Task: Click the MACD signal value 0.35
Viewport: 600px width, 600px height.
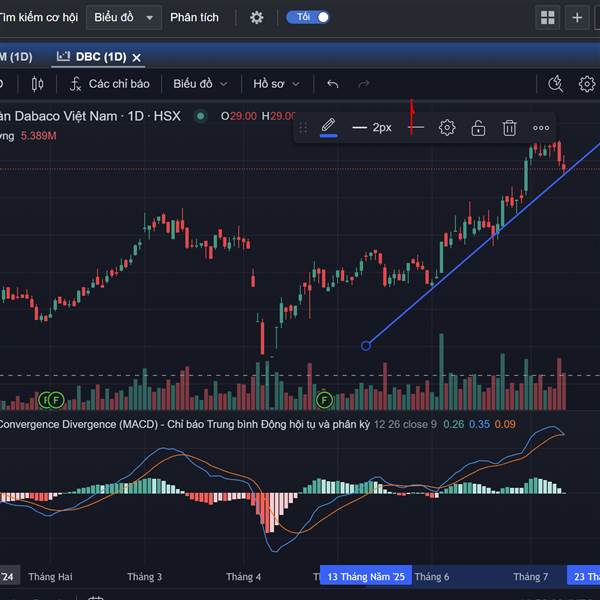Action: coord(479,424)
